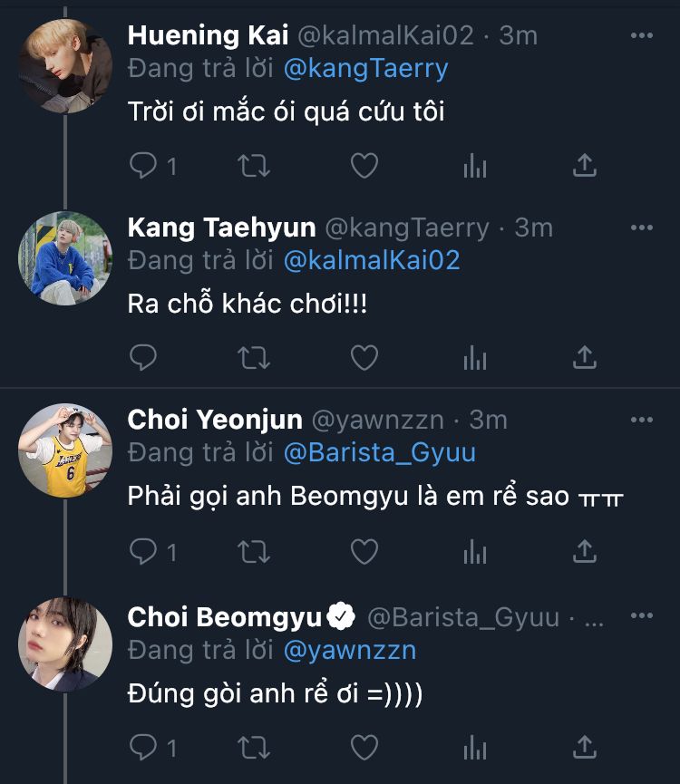
Task: Open the @kangTaerry mention link
Action: click(x=366, y=68)
